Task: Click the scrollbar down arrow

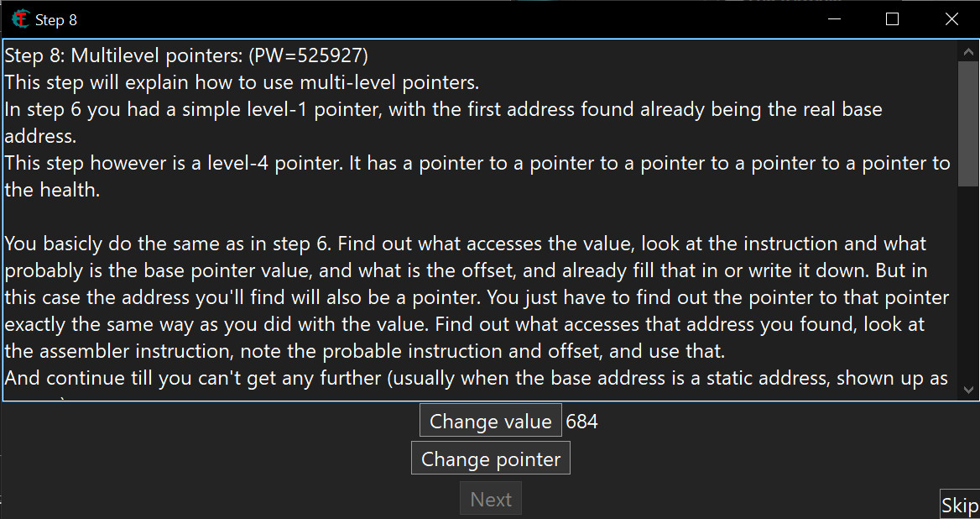Action: point(967,390)
